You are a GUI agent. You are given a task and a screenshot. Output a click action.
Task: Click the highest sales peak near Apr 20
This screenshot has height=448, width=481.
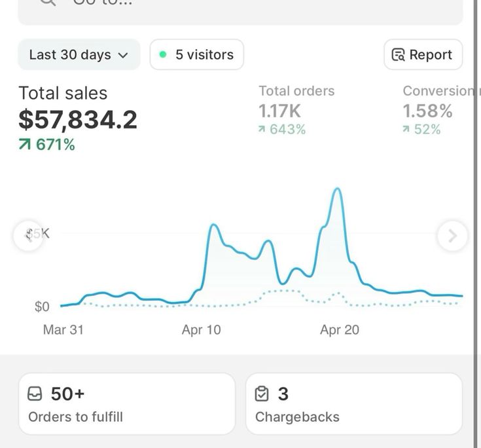338,189
